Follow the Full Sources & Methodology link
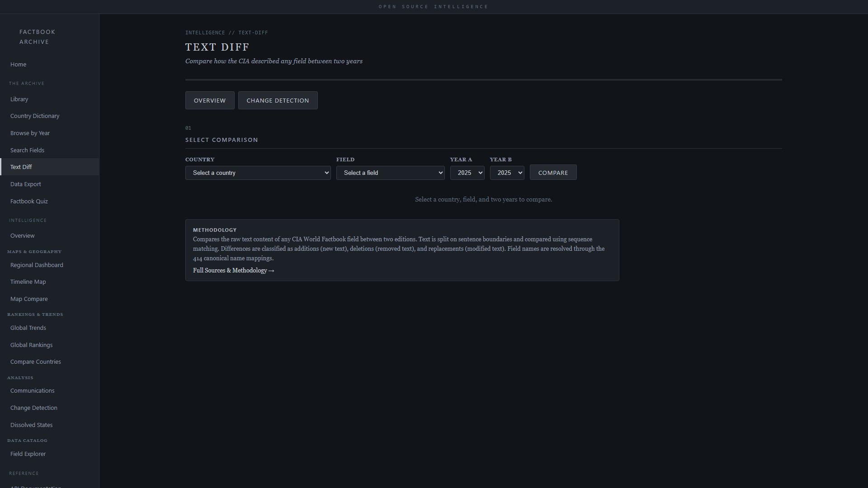Image resolution: width=868 pixels, height=488 pixels. click(233, 270)
